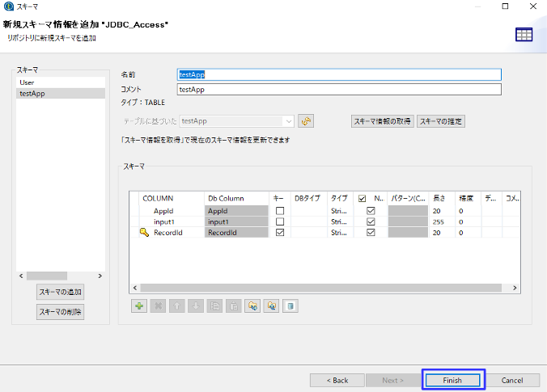The height and width of the screenshot is (392, 547).
Task: Click the スキーマ情報の取得 button
Action: pyautogui.click(x=383, y=121)
